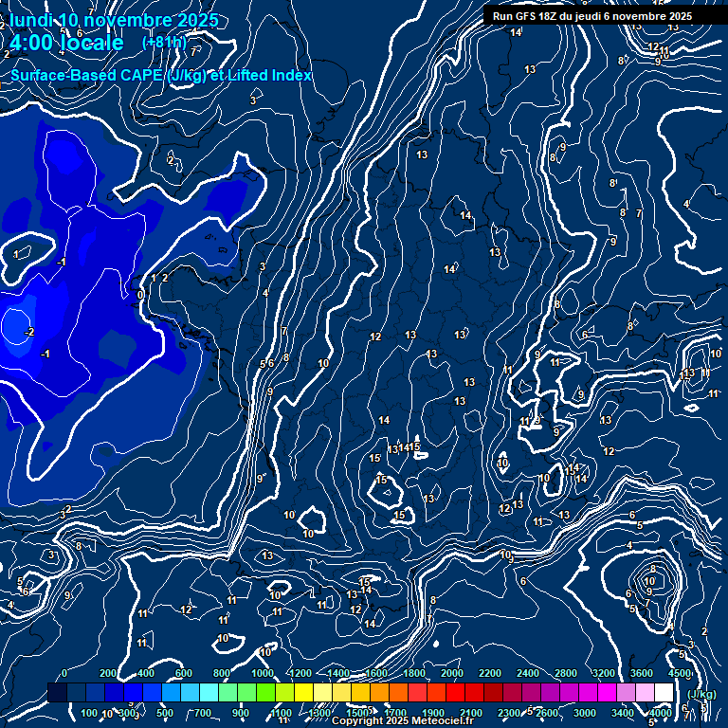
Task: Click the '800' legend scale value
Action: pos(222,673)
